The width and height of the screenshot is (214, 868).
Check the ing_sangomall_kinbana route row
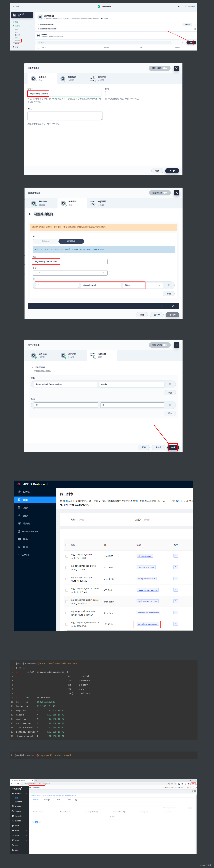click(67, 556)
